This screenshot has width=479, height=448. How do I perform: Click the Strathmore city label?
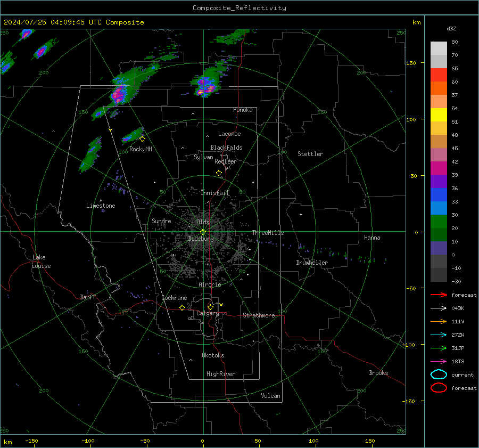pos(259,315)
